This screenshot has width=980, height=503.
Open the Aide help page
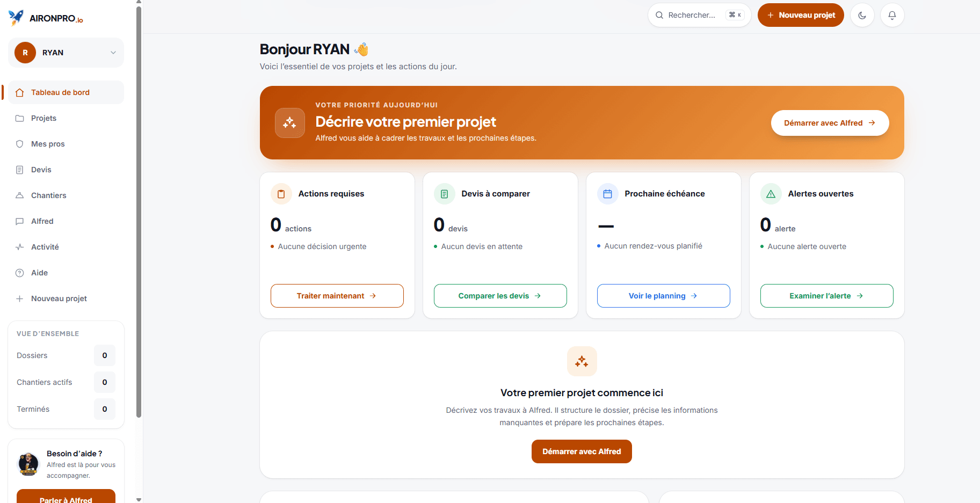[66, 273]
